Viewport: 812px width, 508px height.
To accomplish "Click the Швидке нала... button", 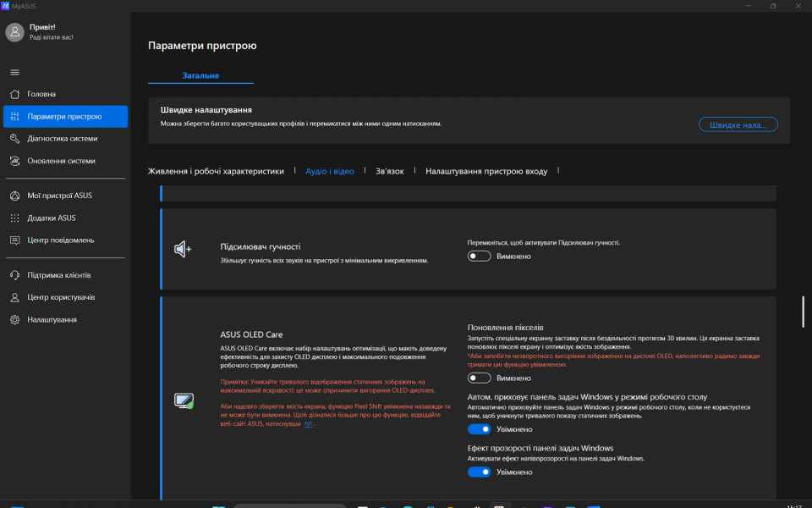I will coord(738,125).
